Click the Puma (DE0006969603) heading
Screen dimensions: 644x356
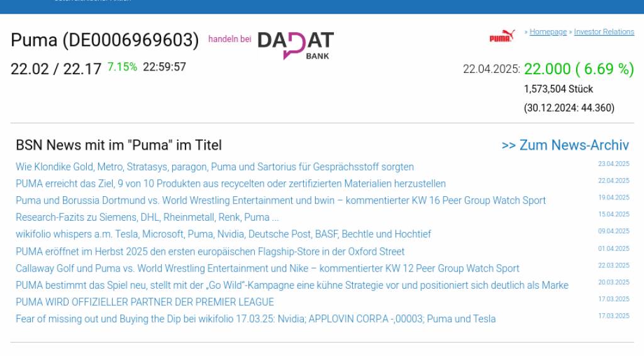pyautogui.click(x=105, y=40)
